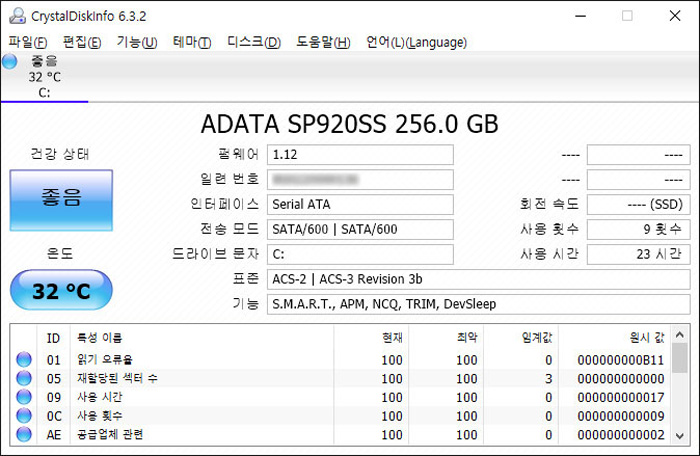The height and width of the screenshot is (456, 700).
Task: Click status icon of attribute 01
Action: tap(24, 360)
